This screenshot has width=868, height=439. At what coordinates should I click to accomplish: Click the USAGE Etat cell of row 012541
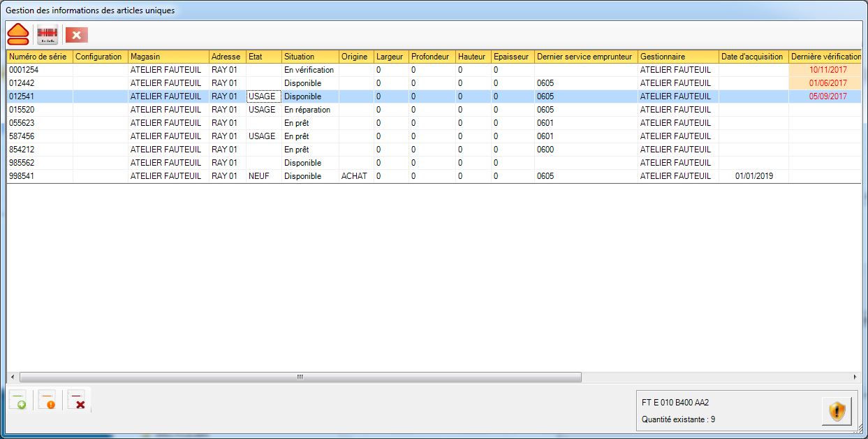(263, 96)
